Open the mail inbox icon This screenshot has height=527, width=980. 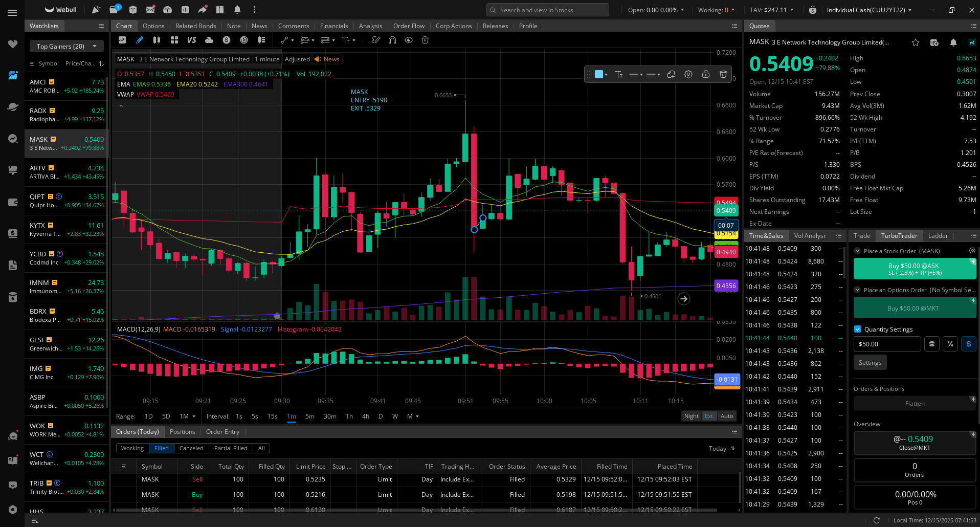[x=150, y=10]
